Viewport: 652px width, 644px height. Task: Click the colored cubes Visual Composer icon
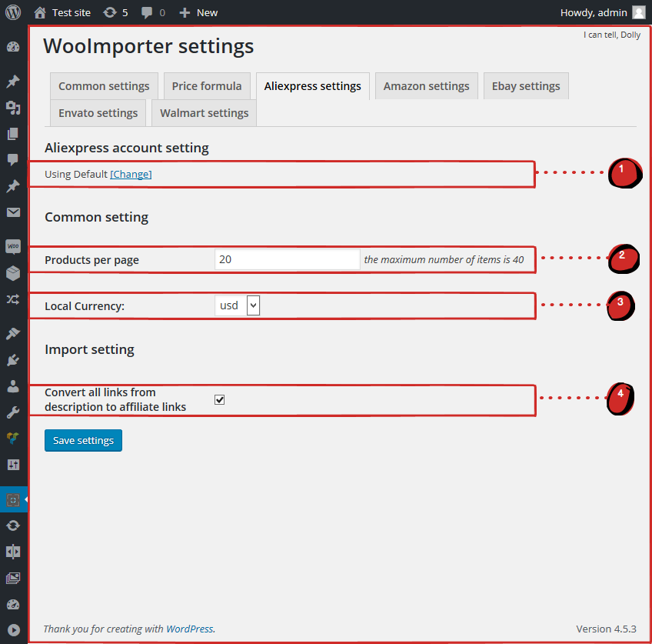click(x=13, y=439)
